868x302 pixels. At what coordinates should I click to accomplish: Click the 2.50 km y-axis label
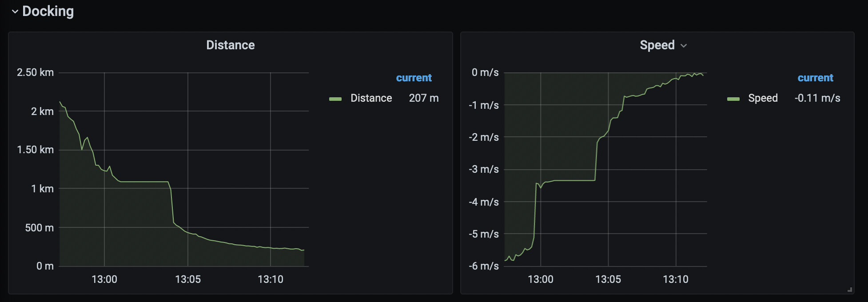click(x=35, y=72)
